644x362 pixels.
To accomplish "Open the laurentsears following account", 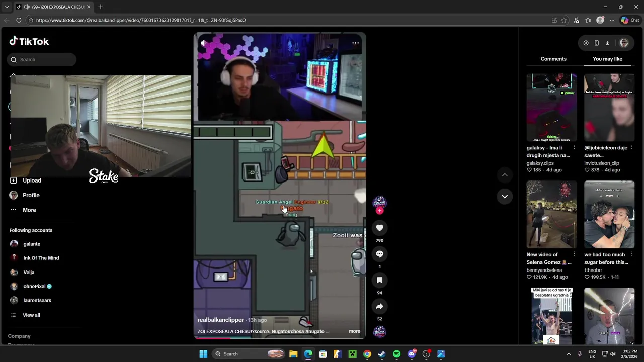I will 37,300.
